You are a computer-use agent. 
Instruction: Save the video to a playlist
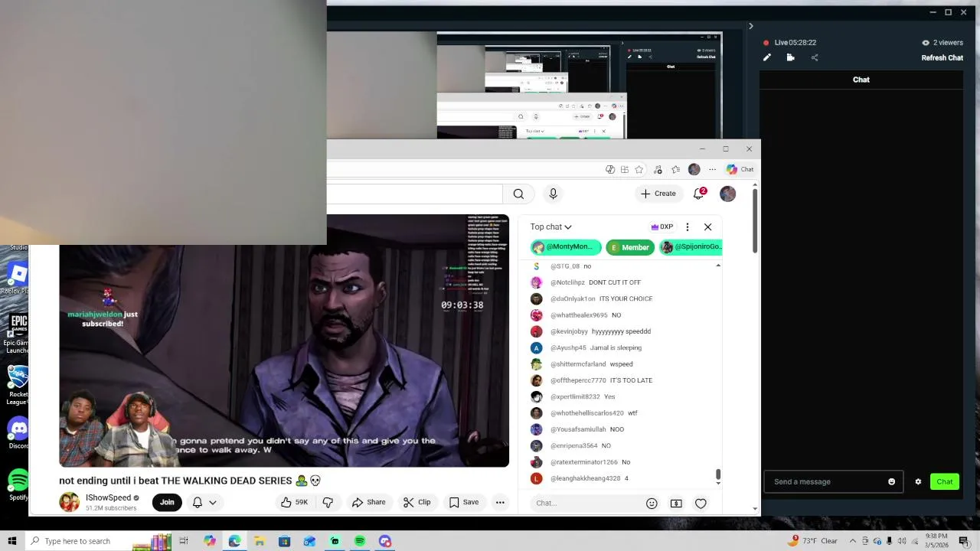click(464, 502)
